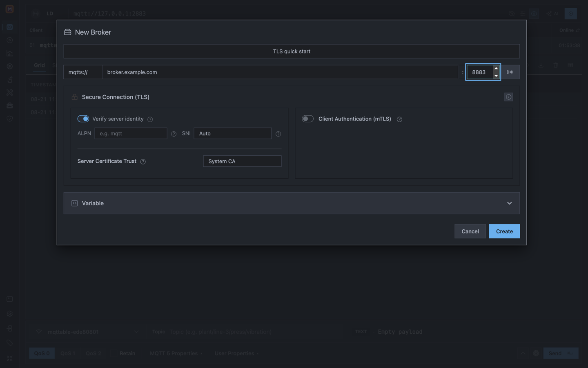Image resolution: width=588 pixels, height=368 pixels.
Task: Open the mqtts:// protocol dropdown
Action: 82,72
